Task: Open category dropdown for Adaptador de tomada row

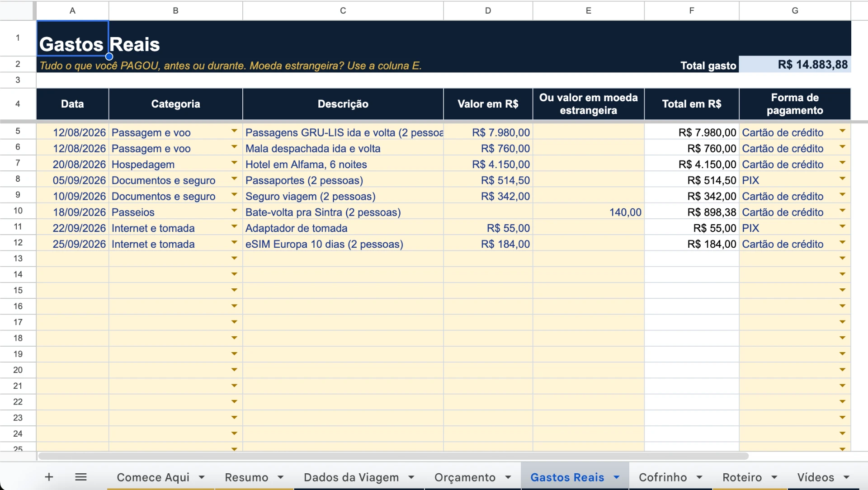Action: click(x=234, y=226)
